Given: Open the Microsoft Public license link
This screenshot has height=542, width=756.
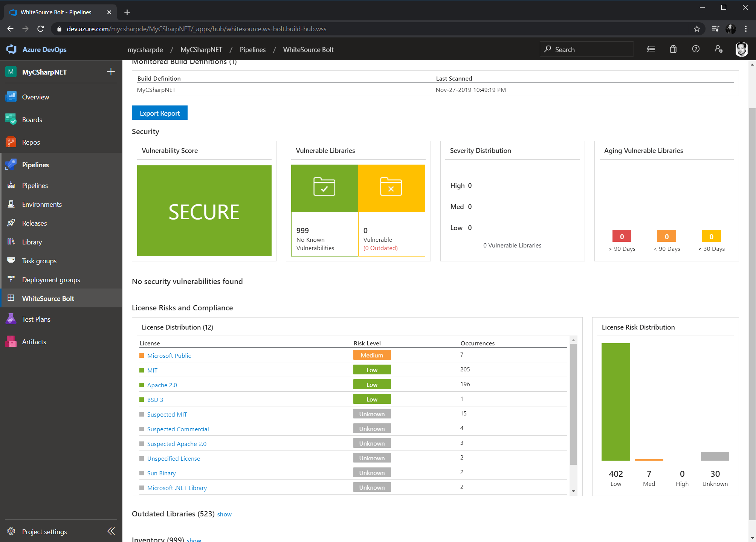Looking at the screenshot, I should (x=169, y=356).
